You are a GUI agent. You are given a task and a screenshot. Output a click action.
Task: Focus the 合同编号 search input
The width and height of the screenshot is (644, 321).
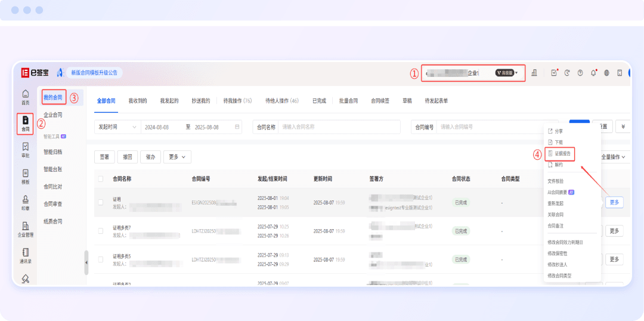click(497, 127)
